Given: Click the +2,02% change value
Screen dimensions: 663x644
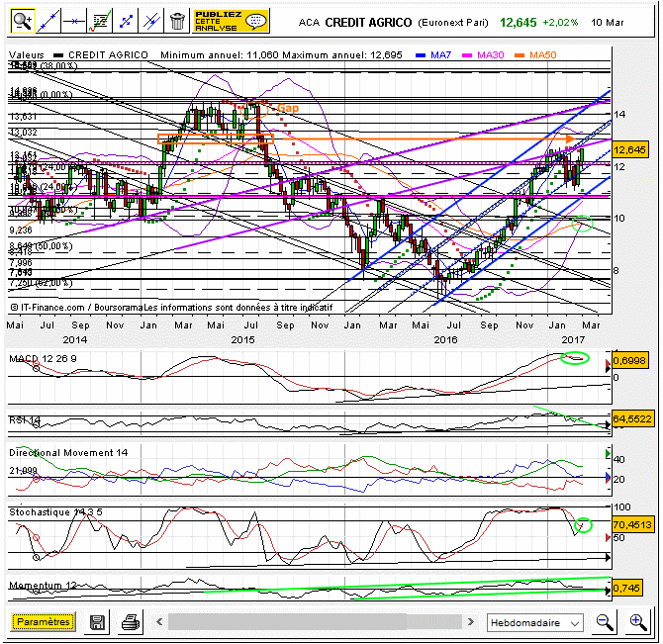Looking at the screenshot, I should 560,23.
